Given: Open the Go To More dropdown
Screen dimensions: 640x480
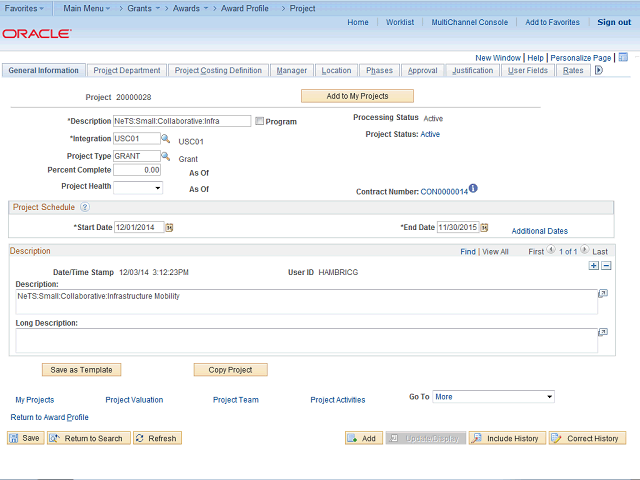Looking at the screenshot, I should 493,397.
